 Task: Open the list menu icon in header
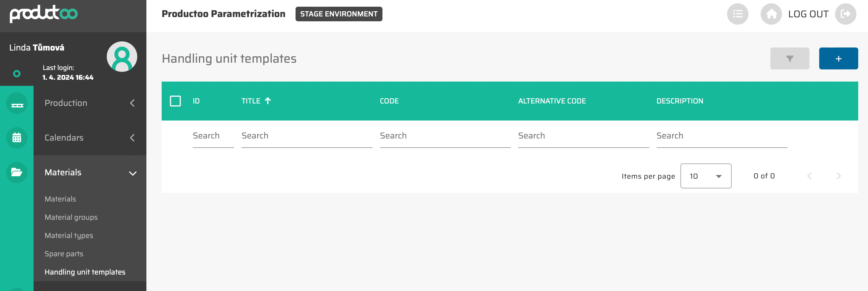coord(737,14)
